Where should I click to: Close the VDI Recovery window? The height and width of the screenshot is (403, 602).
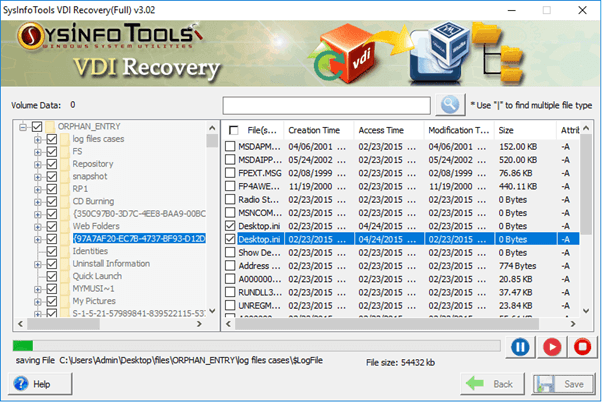coord(582,10)
